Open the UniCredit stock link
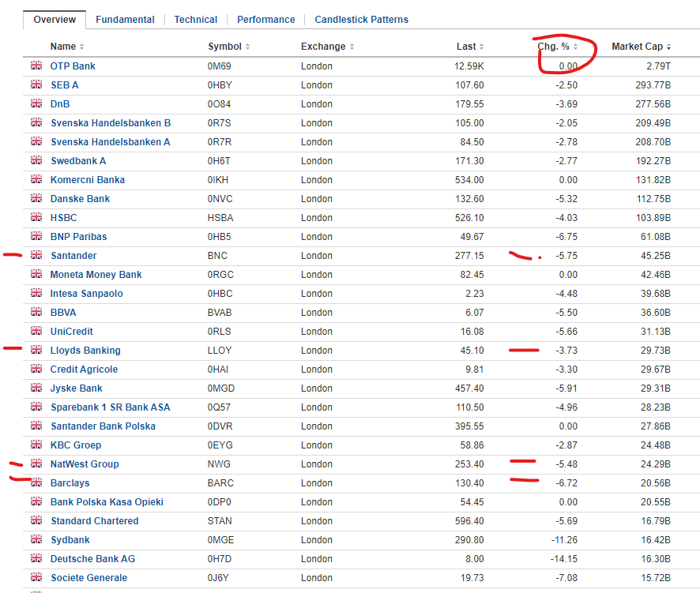700x593 pixels. click(71, 332)
